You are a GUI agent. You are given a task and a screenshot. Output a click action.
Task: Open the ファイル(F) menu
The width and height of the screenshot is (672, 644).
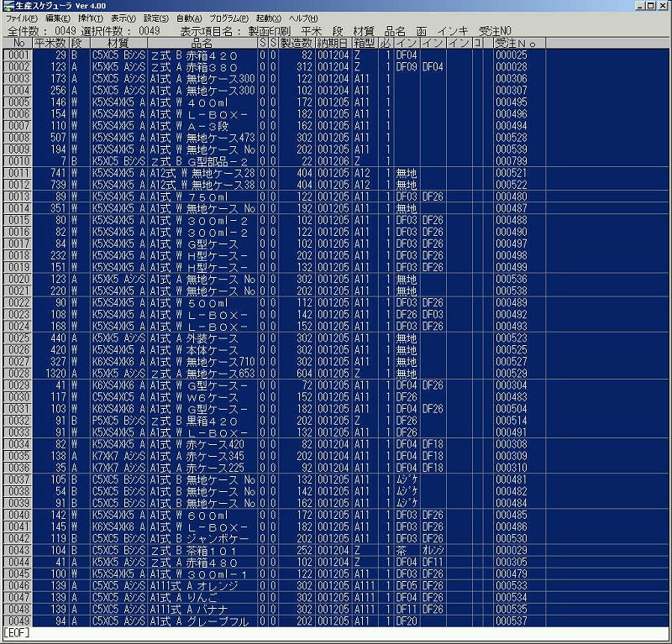tap(21, 18)
